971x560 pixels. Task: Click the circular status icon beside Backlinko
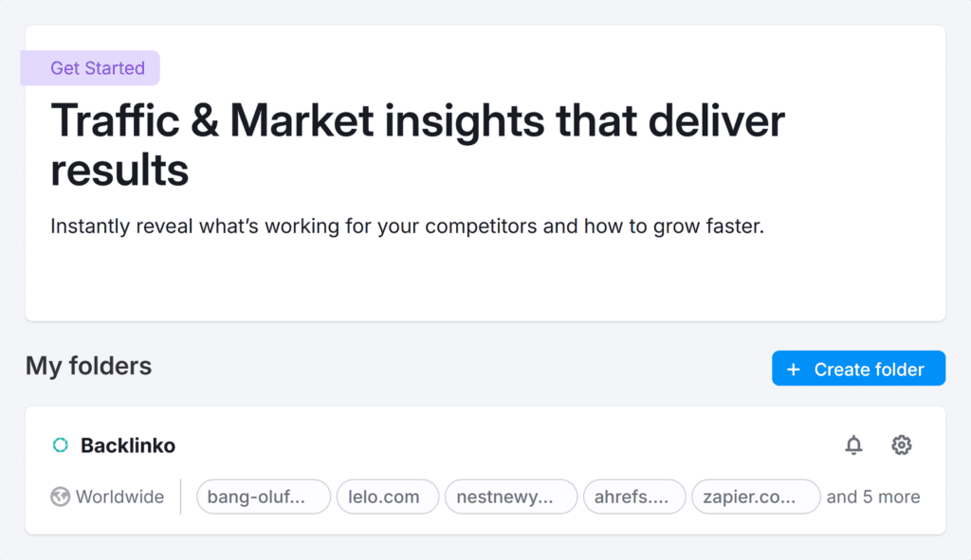click(x=60, y=444)
